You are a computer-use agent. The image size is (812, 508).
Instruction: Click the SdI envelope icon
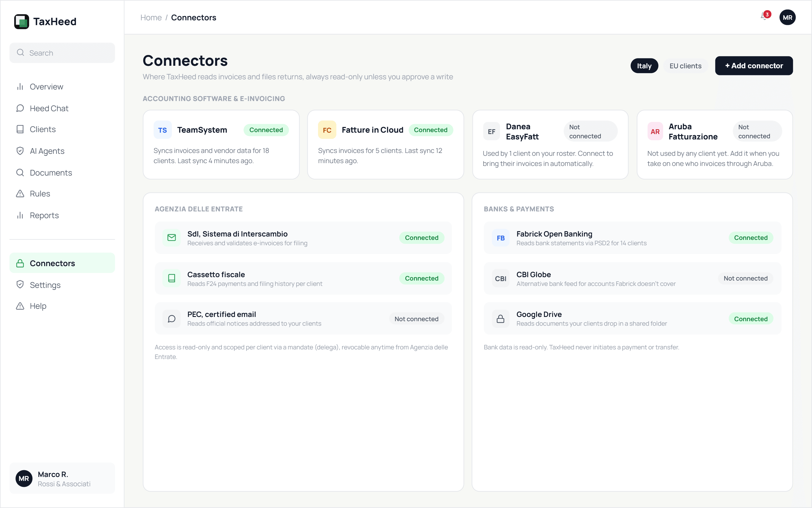pos(171,238)
